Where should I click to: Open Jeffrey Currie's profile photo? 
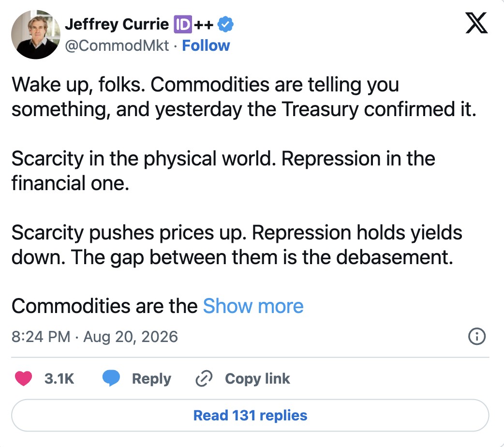coord(36,34)
